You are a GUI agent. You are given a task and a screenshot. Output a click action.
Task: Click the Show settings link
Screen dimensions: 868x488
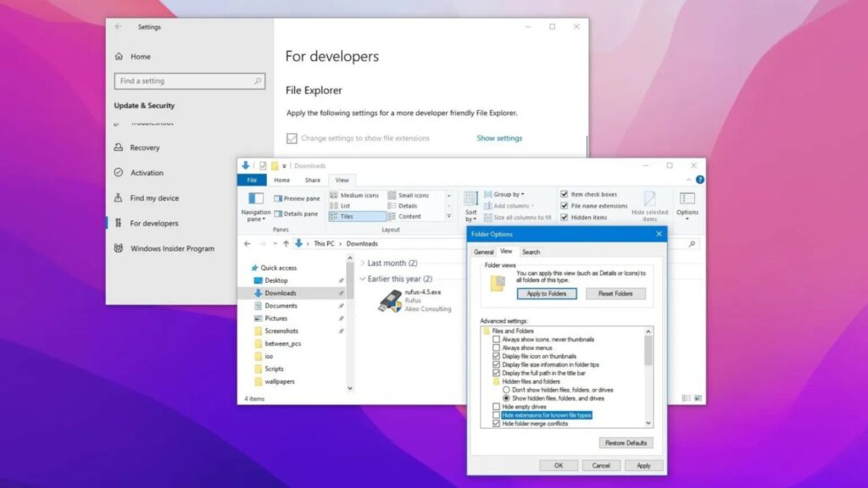tap(499, 138)
